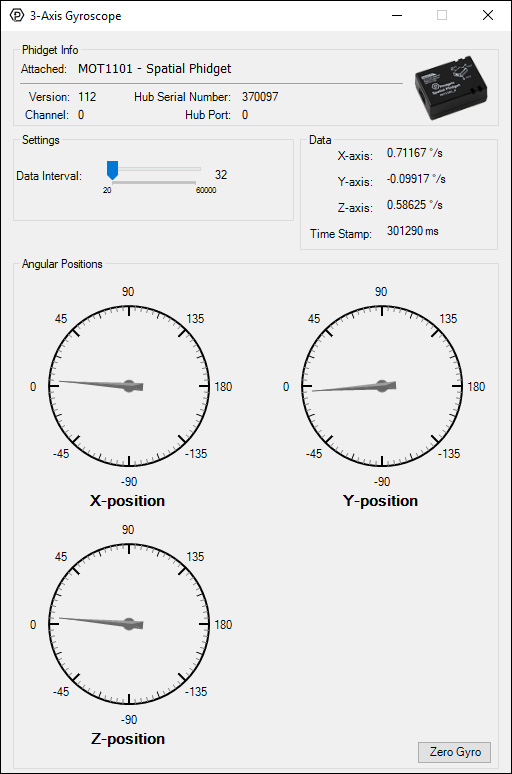The height and width of the screenshot is (774, 512).
Task: Move the Data Interval slider handle
Action: pos(113,170)
